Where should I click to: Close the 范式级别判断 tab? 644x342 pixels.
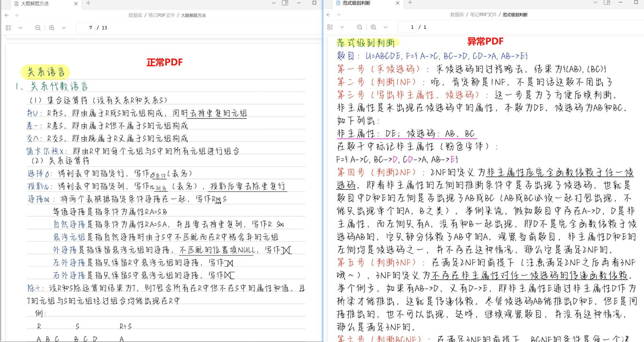pos(397,3)
